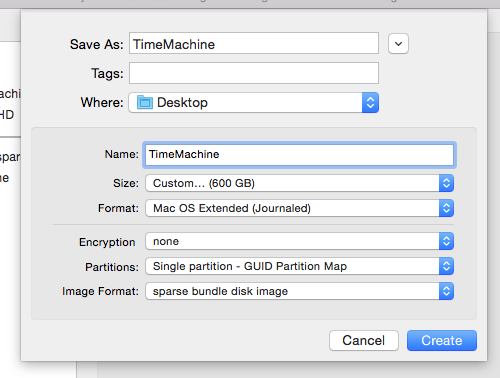Open the Image Format dropdown
Viewport: 500px width, 378px height.
click(300, 291)
